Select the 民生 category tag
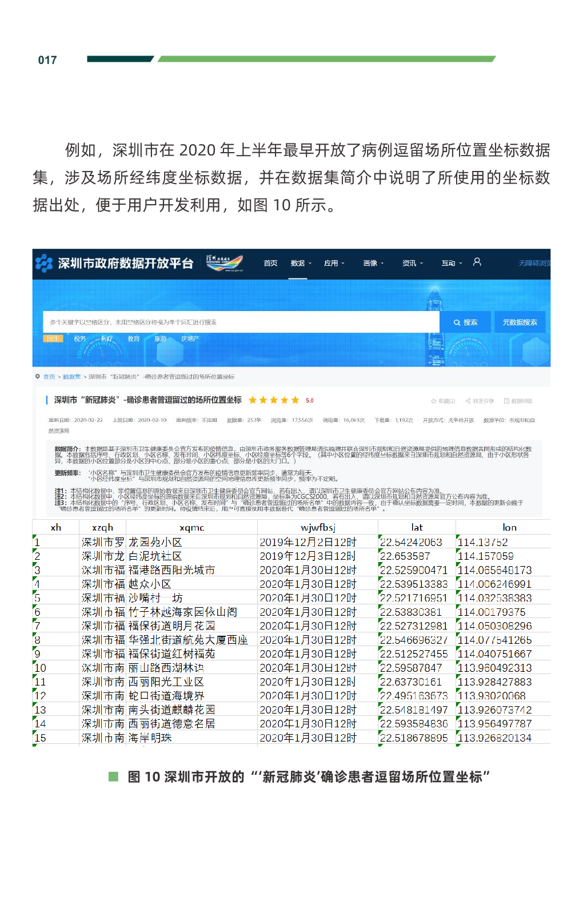This screenshot has width=583, height=924. point(53,338)
